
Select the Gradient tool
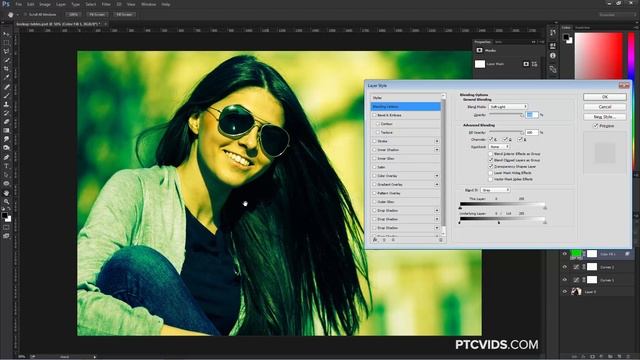6,131
